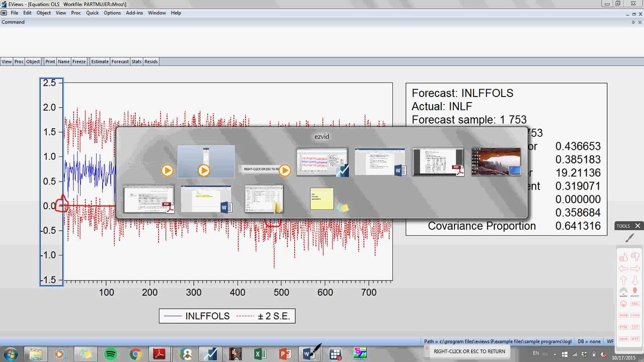Select the blue ezvid tools window thumbnail
The width and height of the screenshot is (644, 362).
206,161
